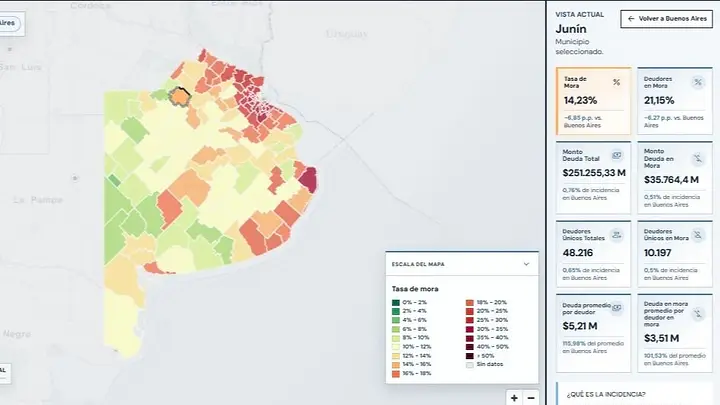Go back with Volver a Buenos Aires

click(x=666, y=19)
